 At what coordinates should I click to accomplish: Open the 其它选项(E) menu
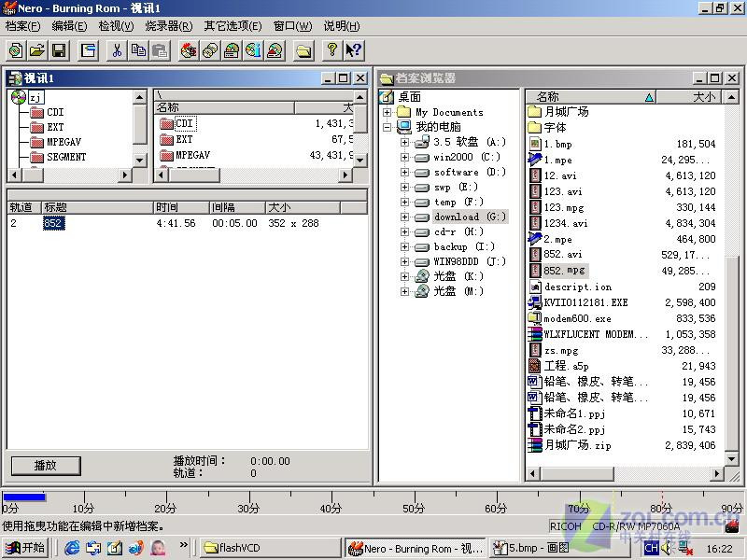(233, 26)
